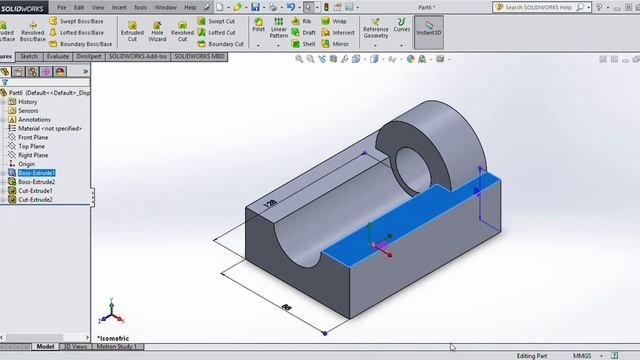
Task: Toggle the Instant3D button
Action: (429, 32)
